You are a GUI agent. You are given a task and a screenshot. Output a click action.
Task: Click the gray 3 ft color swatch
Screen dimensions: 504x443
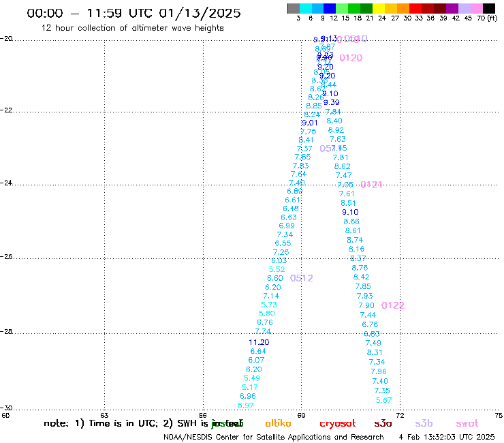[x=294, y=8]
